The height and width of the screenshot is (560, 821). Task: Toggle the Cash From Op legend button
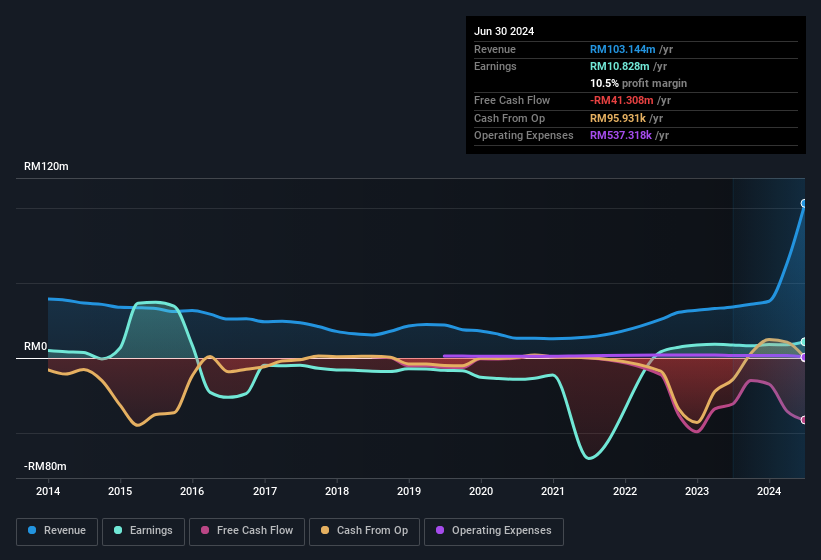click(x=364, y=531)
